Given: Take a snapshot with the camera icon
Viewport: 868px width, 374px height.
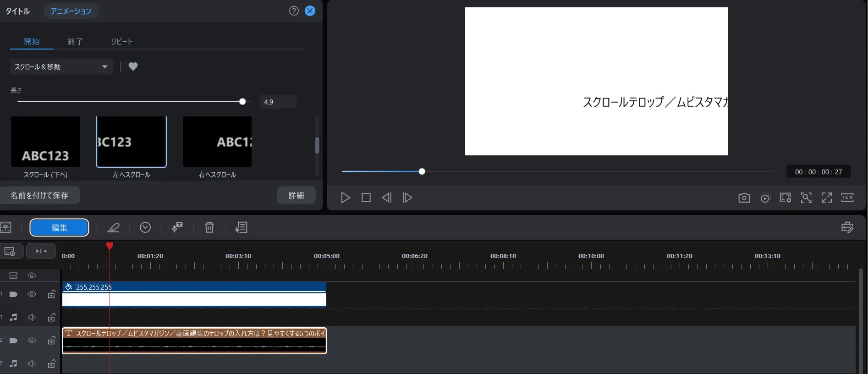Looking at the screenshot, I should pyautogui.click(x=744, y=198).
